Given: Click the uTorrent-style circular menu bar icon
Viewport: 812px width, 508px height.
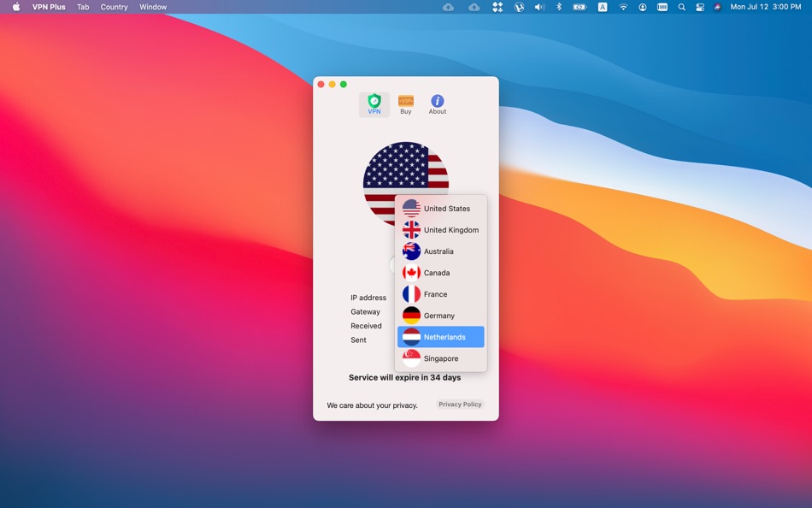Looking at the screenshot, I should coord(519,7).
